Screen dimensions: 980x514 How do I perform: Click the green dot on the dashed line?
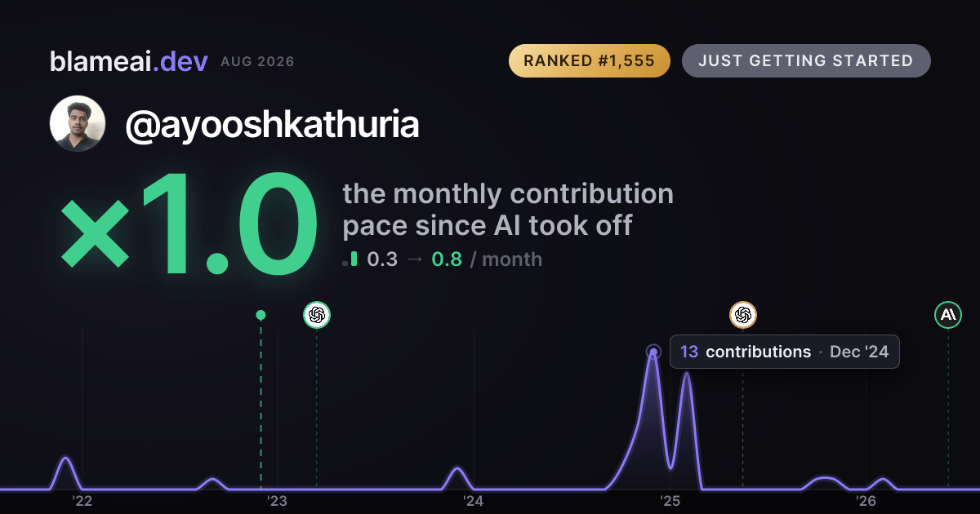261,315
